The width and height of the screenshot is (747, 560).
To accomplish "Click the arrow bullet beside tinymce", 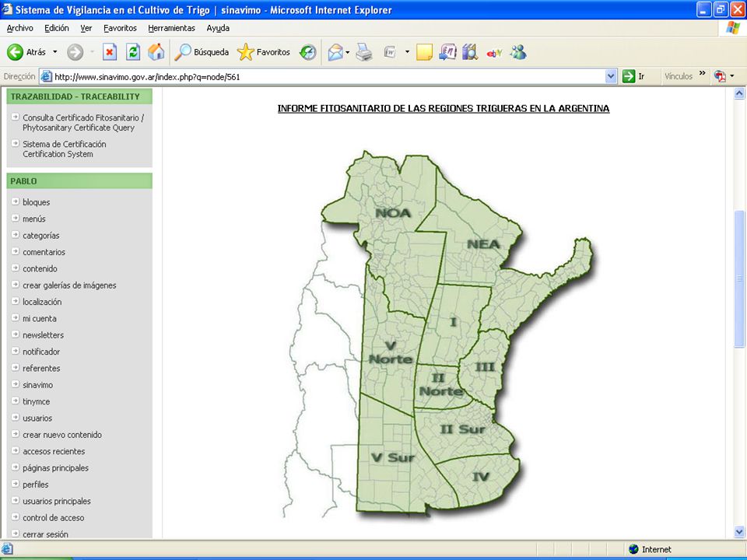I will [16, 401].
